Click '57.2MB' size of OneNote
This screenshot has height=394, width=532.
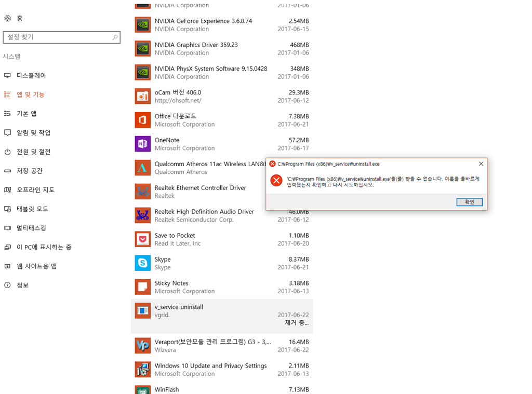pos(299,140)
